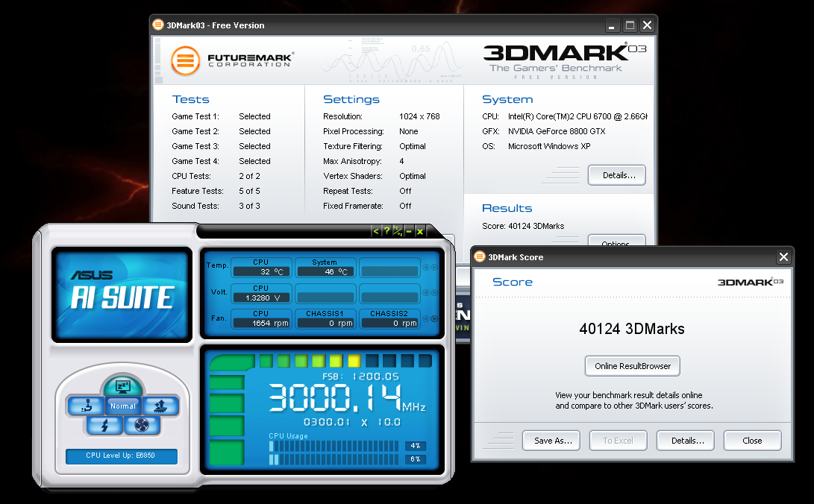Open AI Booster chip with up-arrow icon
This screenshot has width=814, height=504.
(160, 406)
